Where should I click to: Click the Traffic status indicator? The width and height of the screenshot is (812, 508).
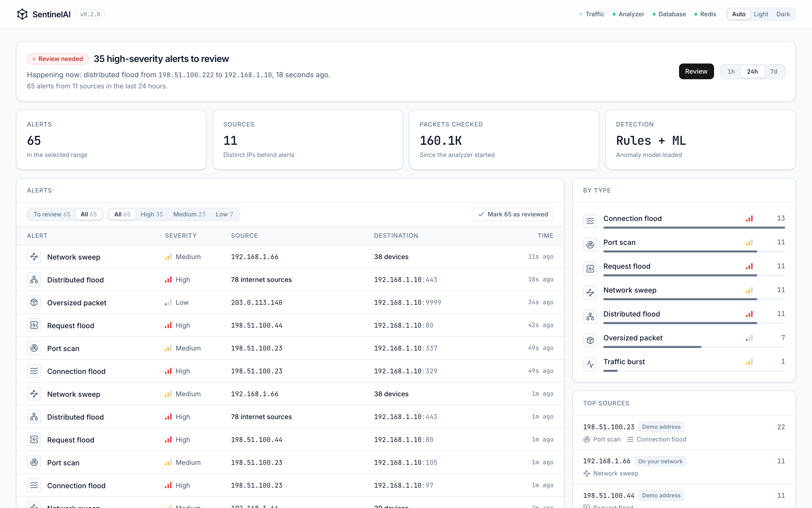(592, 14)
